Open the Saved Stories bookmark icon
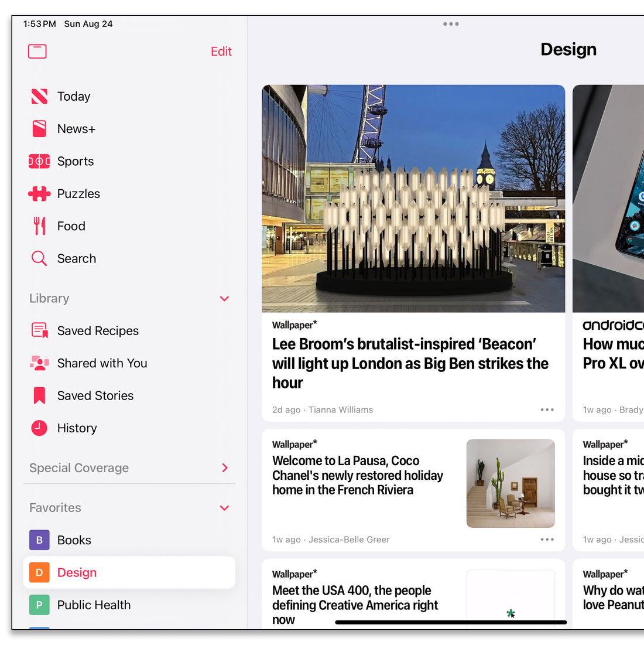Screen dimensions: 644x645 39,395
